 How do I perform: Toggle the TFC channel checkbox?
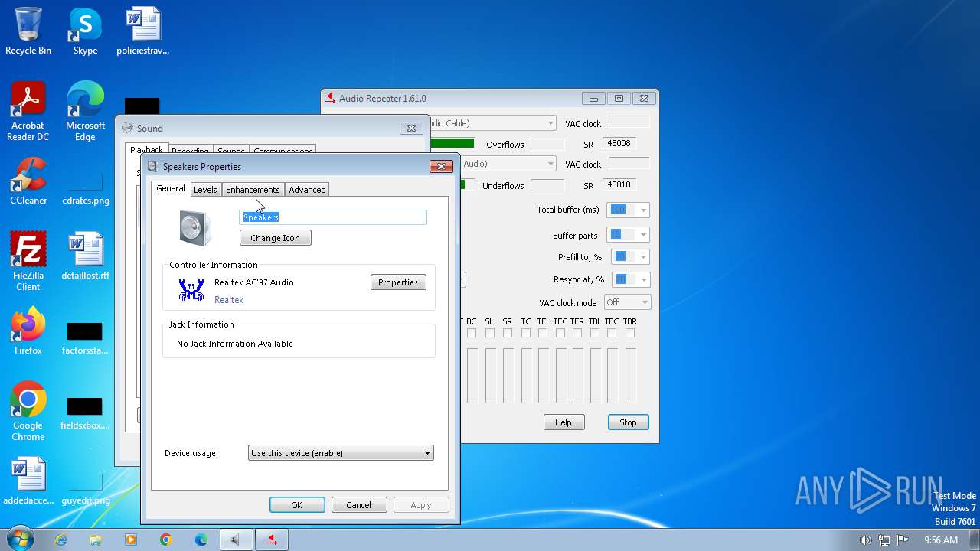[560, 333]
